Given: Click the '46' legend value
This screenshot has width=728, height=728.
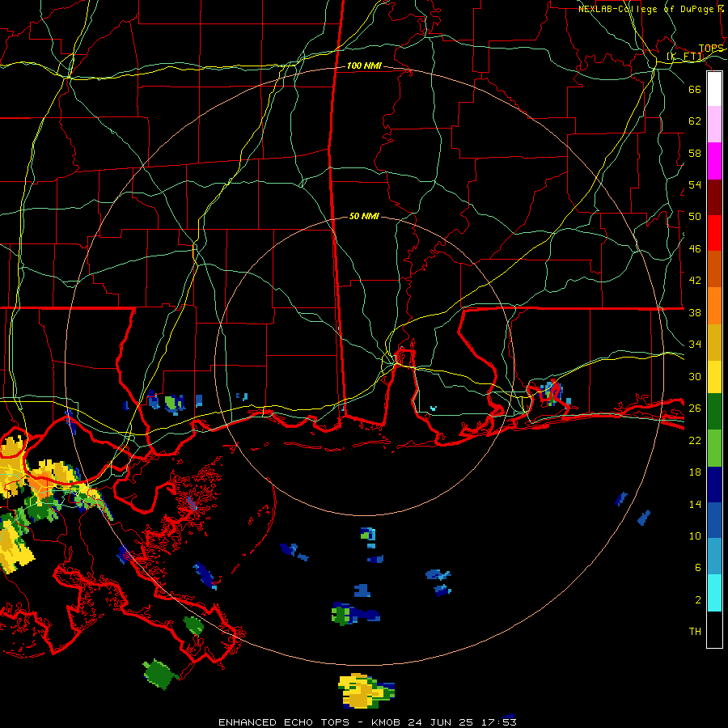Looking at the screenshot, I should coord(695,249).
